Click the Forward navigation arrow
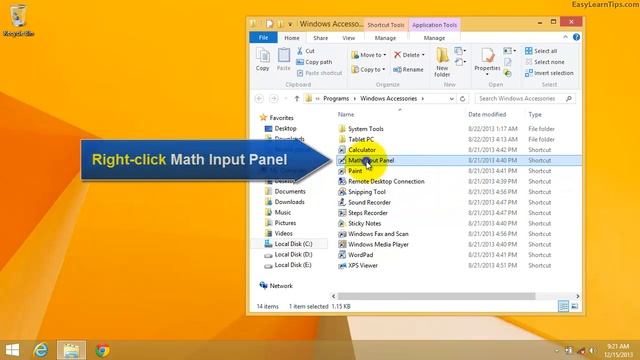This screenshot has width=640, height=360. click(x=274, y=99)
